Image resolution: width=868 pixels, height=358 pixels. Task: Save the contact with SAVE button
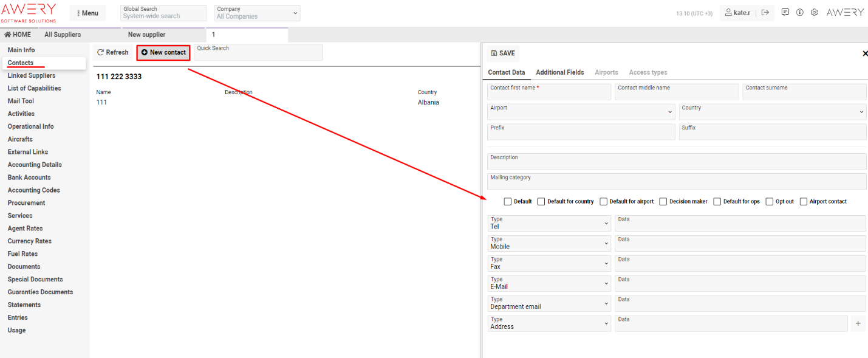tap(503, 53)
